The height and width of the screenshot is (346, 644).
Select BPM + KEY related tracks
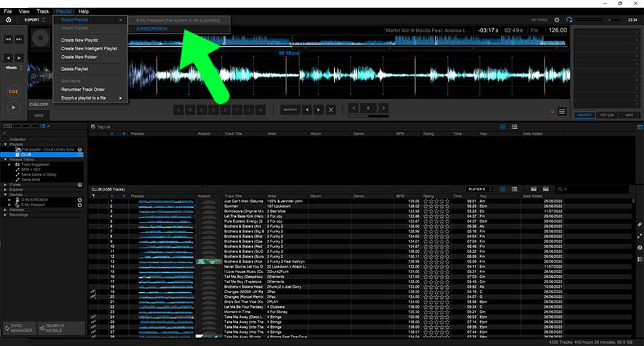31,170
